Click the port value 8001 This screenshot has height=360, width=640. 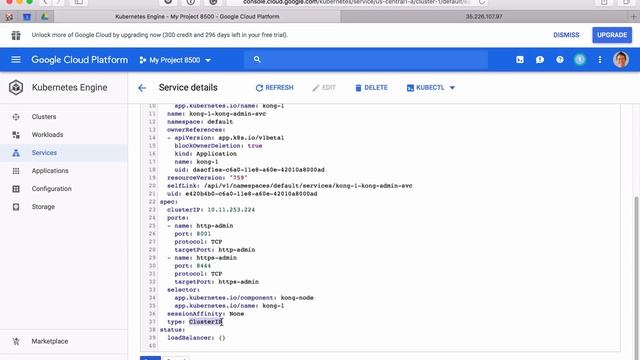click(203, 234)
